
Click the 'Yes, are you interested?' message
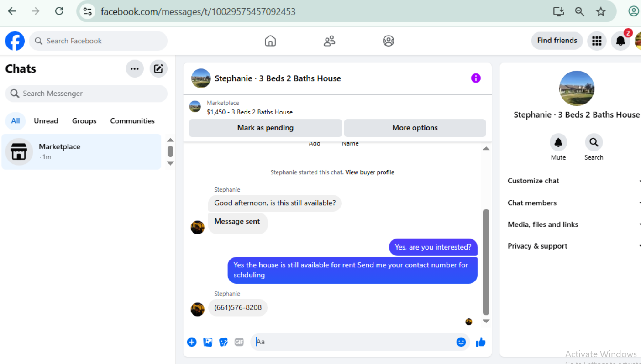[433, 247]
